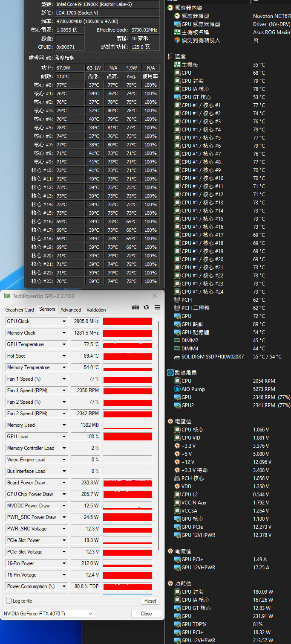Open the GPU Temperature sensor dropdown
This screenshot has width=291, height=644.
(x=64, y=344)
